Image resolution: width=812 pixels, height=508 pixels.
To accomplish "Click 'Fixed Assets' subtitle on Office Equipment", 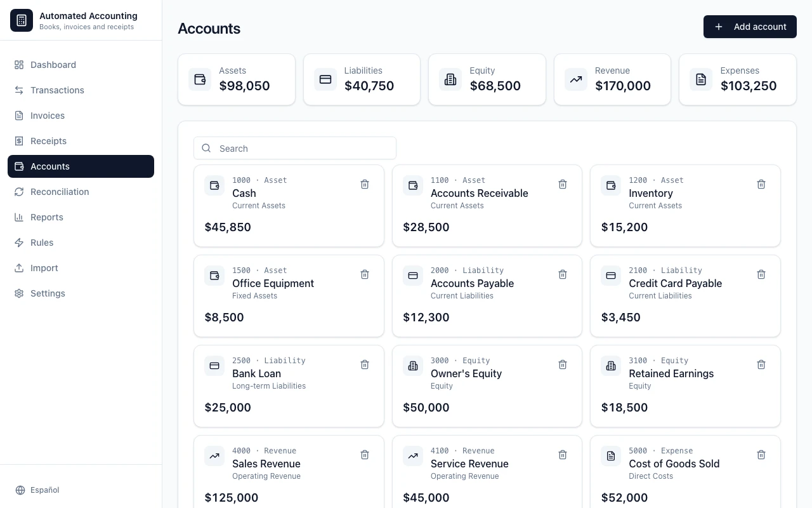I will (254, 296).
